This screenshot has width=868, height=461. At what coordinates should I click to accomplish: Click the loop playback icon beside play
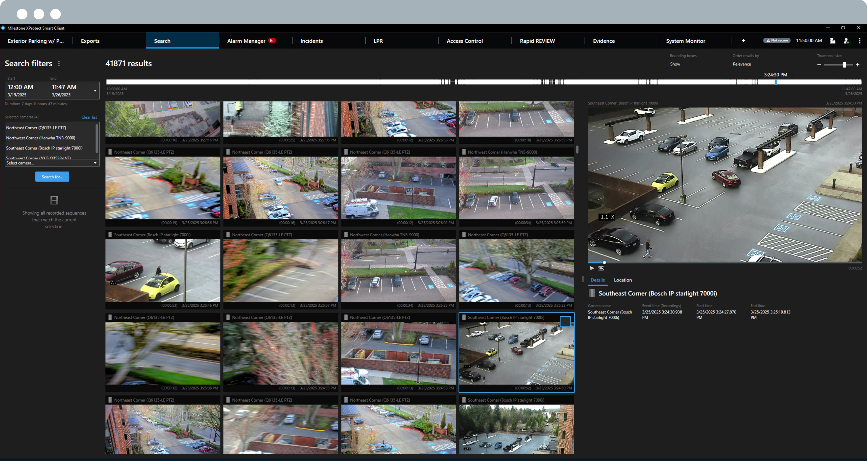tap(601, 268)
